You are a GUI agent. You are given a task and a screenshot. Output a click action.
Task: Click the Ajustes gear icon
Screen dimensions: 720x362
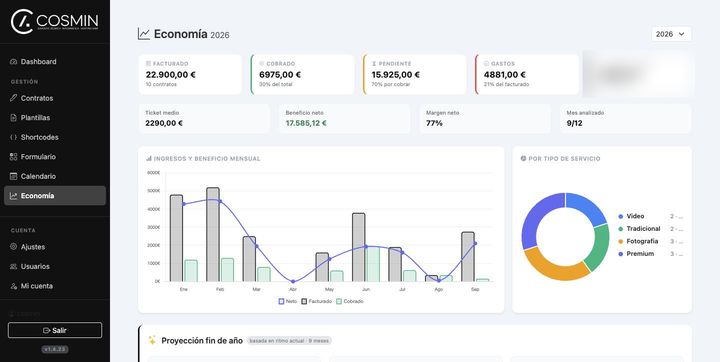pyautogui.click(x=13, y=247)
